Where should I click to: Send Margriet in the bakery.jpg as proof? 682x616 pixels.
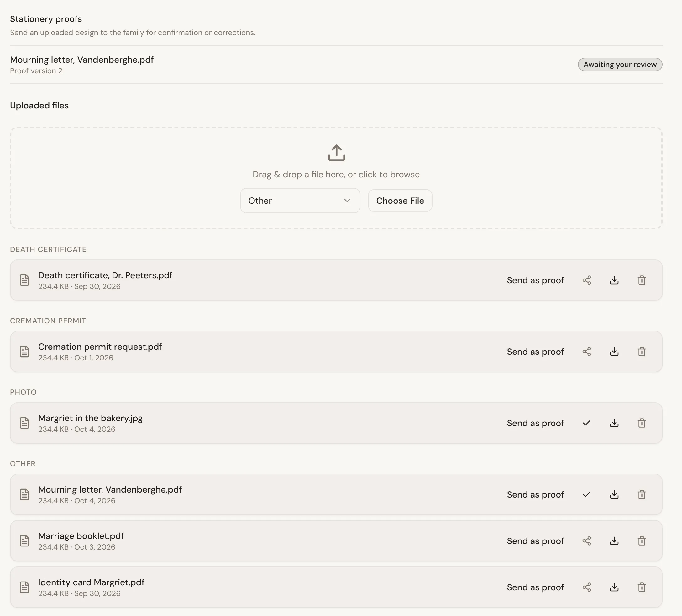535,423
